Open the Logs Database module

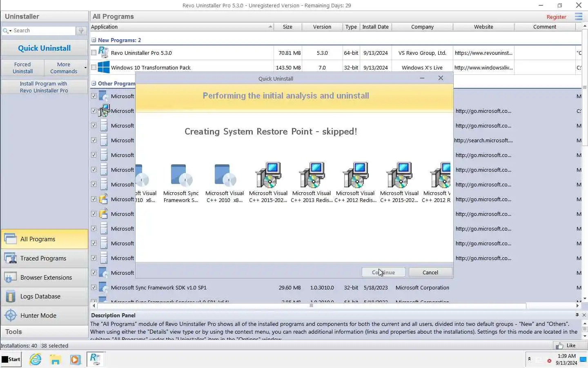coord(44,296)
